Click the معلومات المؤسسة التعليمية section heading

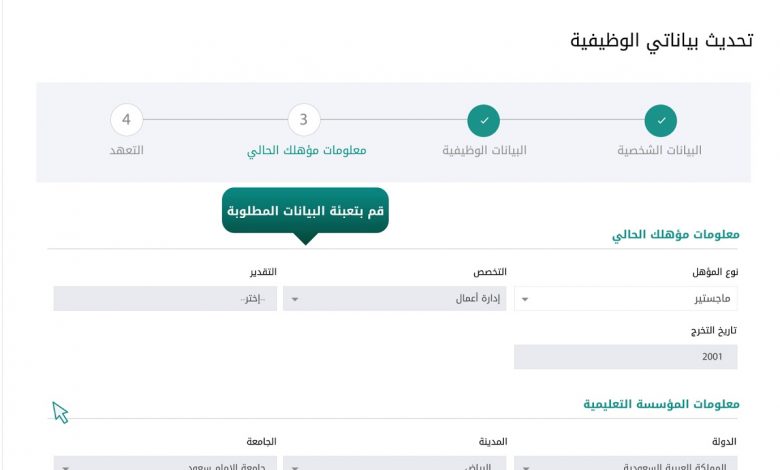pos(662,404)
